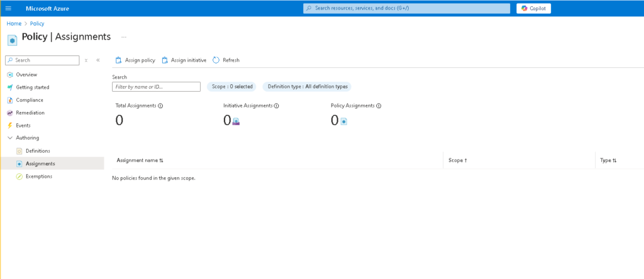This screenshot has width=644, height=279.
Task: Open the ellipsis more options next to the title
Action: (124, 37)
